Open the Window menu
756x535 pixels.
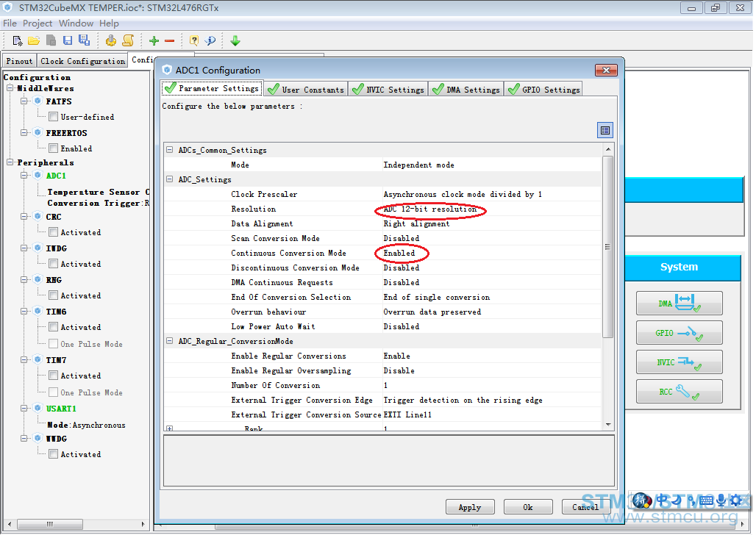(x=76, y=23)
